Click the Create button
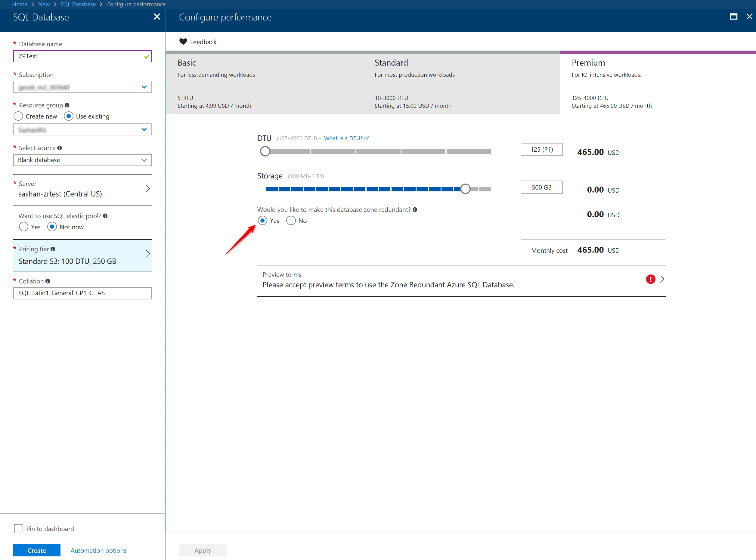This screenshot has width=756, height=560. point(37,550)
